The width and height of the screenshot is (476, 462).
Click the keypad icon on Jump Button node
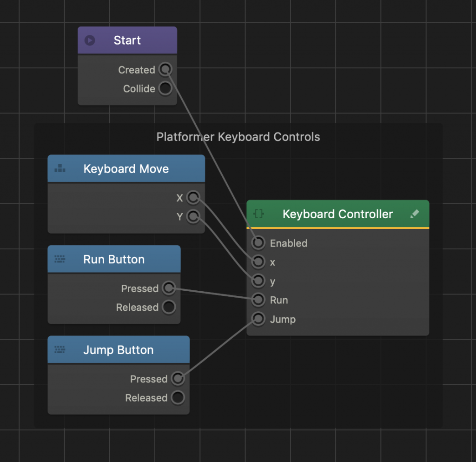(x=59, y=349)
